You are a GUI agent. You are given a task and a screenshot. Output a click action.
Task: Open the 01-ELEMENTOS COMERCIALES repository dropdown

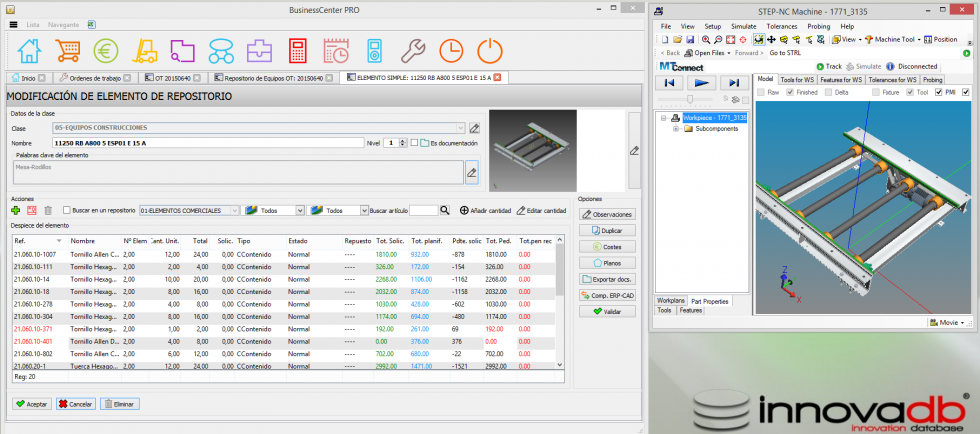234,211
